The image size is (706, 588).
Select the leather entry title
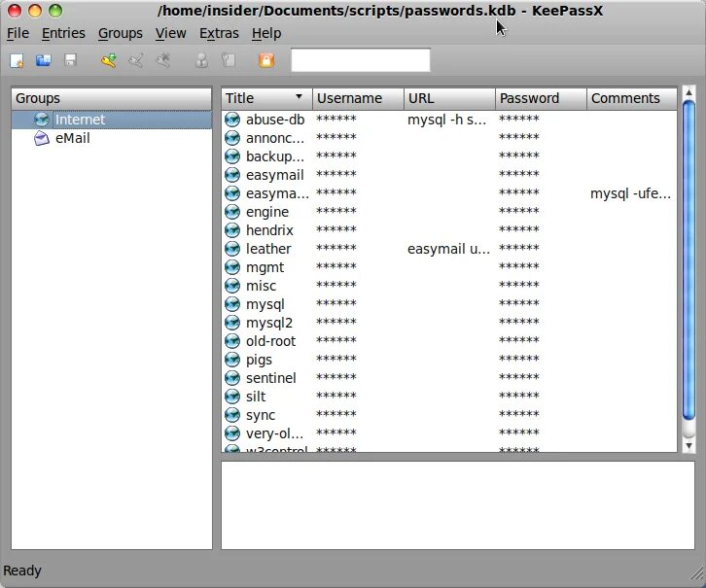pos(268,249)
